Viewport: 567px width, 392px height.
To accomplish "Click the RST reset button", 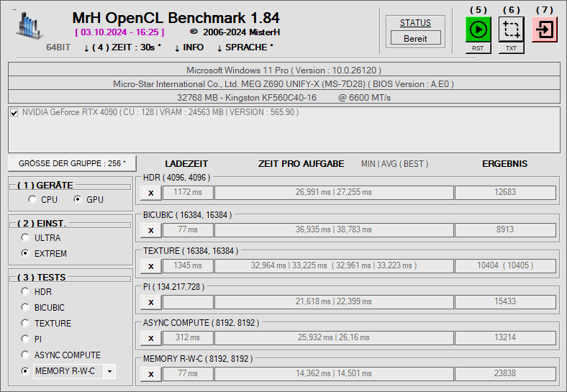I will coord(478,48).
